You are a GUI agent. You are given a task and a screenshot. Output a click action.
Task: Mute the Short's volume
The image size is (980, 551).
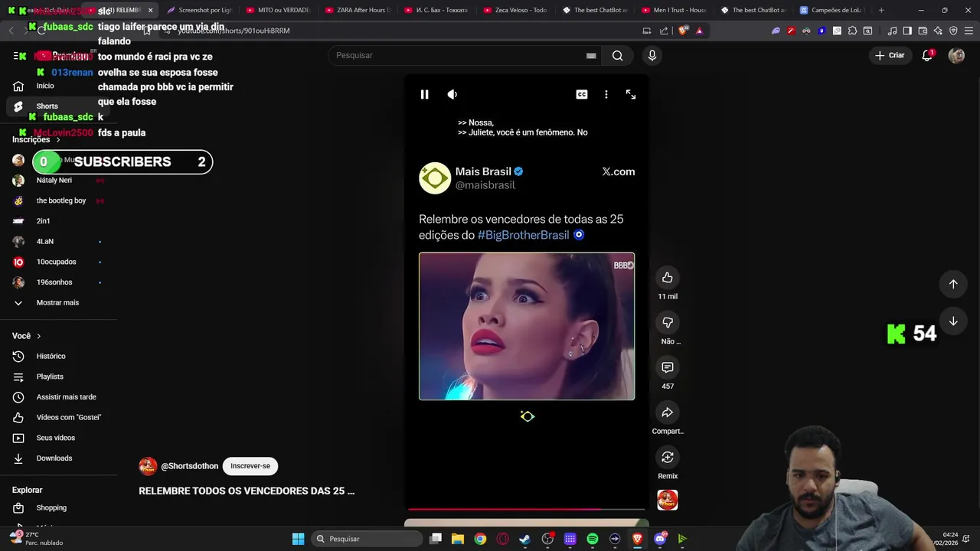click(452, 94)
